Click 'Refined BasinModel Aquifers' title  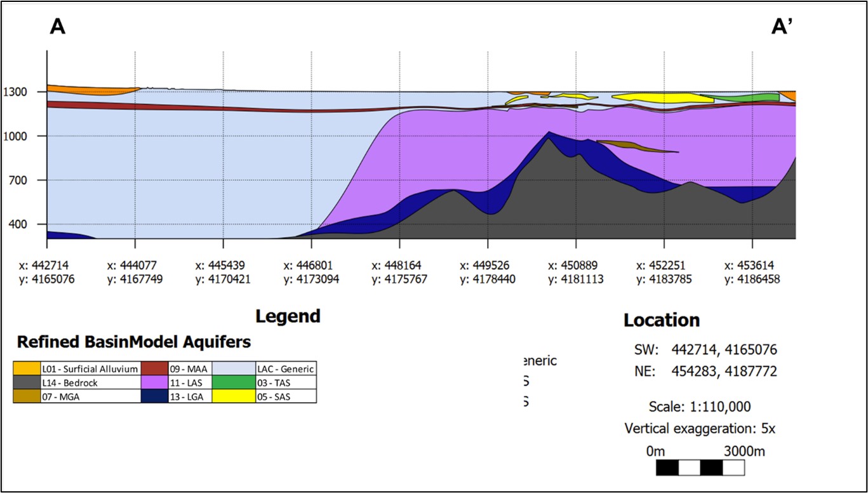point(134,342)
